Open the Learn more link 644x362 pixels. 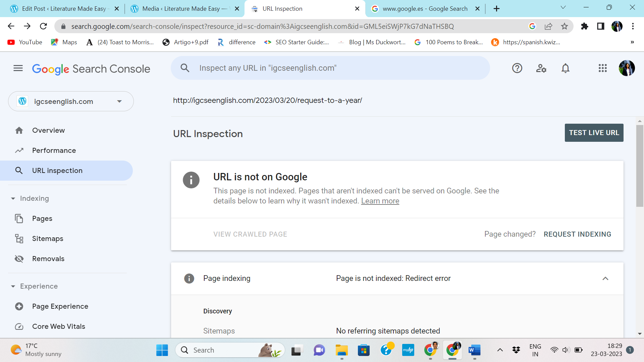coord(380,201)
